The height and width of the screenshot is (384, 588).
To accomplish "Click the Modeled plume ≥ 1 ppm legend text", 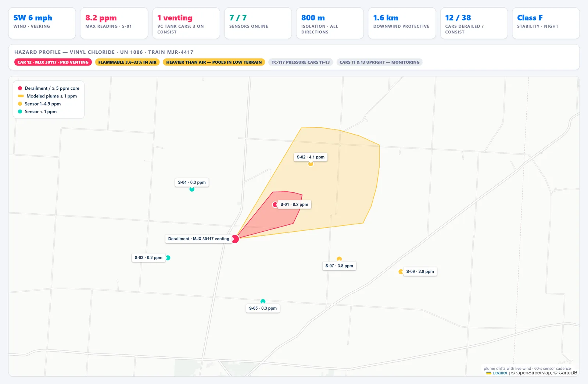I will pyautogui.click(x=51, y=96).
